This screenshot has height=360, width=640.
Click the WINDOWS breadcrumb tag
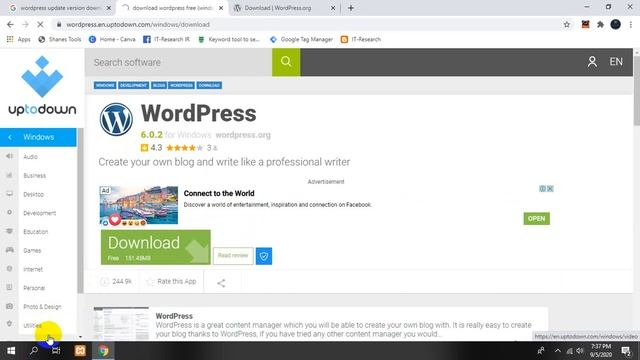tap(105, 85)
